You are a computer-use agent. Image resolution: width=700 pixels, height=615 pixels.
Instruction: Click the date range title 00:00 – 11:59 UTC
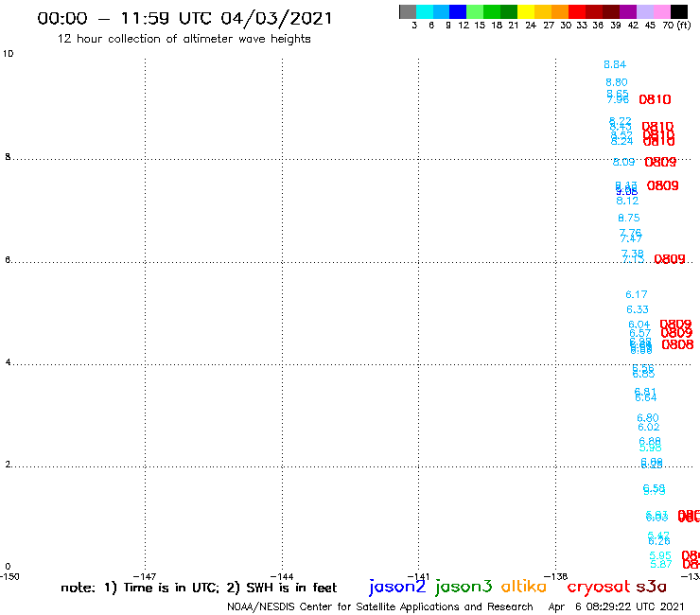[x=184, y=18]
